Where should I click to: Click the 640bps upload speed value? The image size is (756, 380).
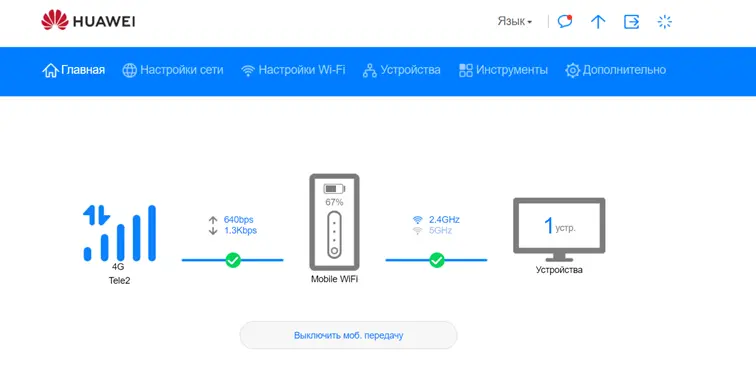pos(238,220)
